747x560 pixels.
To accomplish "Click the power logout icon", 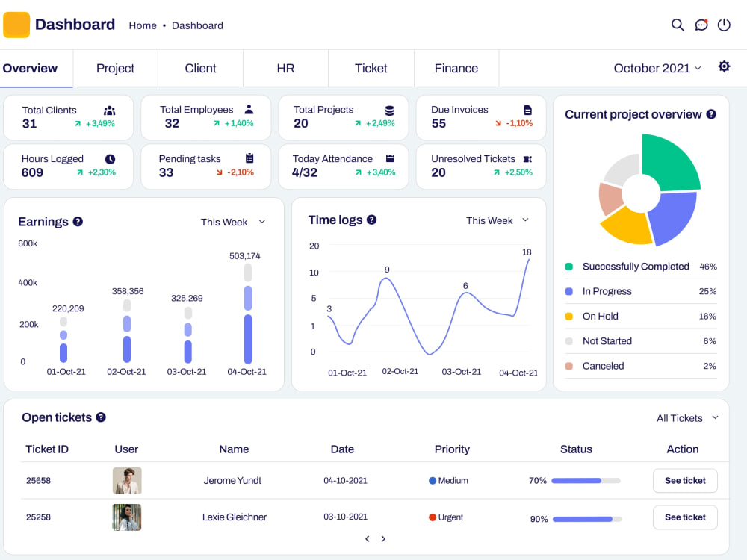I will [724, 25].
